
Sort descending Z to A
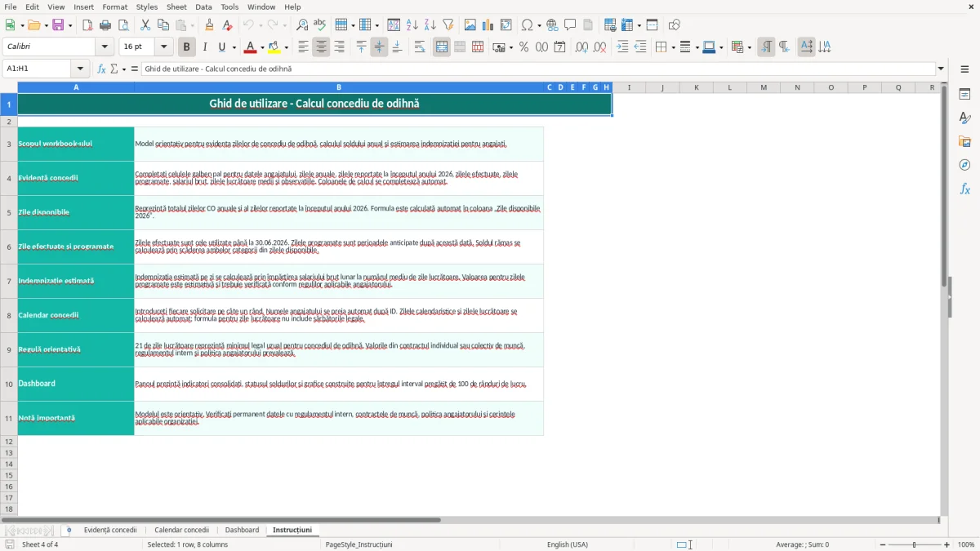430,25
